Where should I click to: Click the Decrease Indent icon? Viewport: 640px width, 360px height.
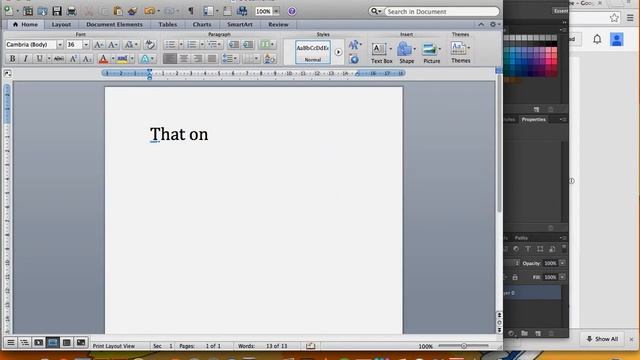tap(233, 44)
